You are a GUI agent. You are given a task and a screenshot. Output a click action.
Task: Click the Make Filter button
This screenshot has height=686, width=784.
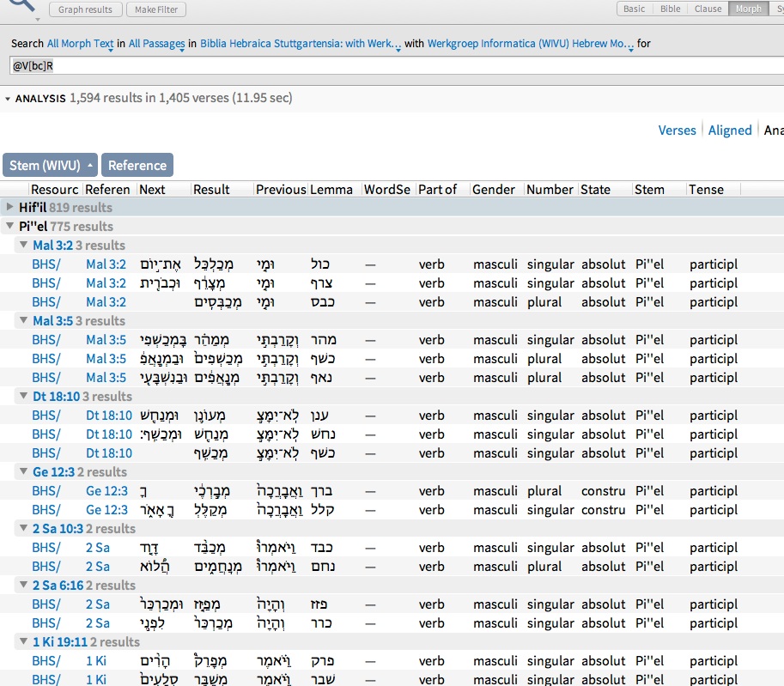[156, 9]
